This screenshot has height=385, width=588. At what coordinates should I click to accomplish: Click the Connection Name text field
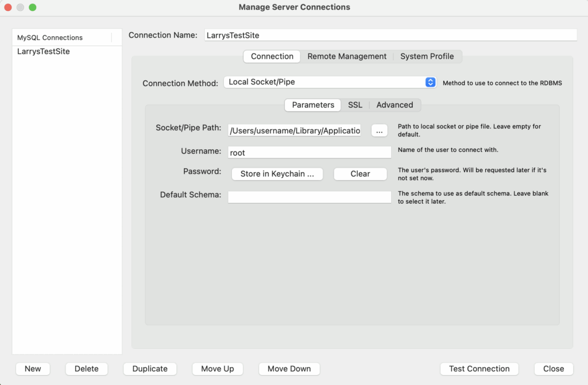pyautogui.click(x=390, y=35)
